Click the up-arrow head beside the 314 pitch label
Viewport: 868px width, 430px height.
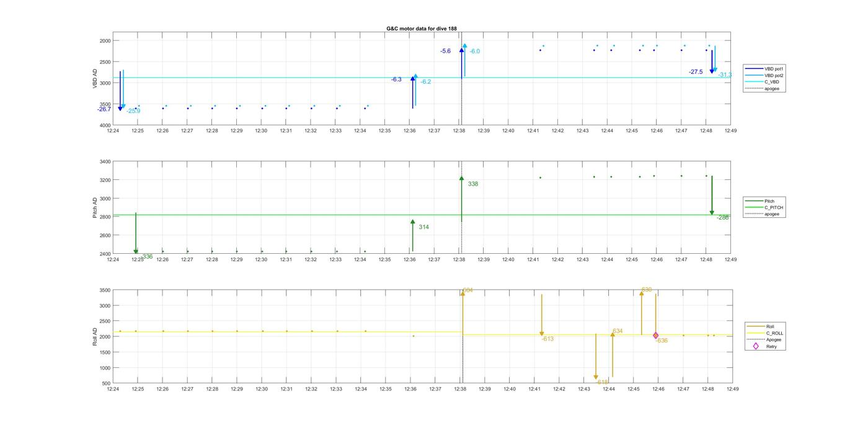coord(413,222)
